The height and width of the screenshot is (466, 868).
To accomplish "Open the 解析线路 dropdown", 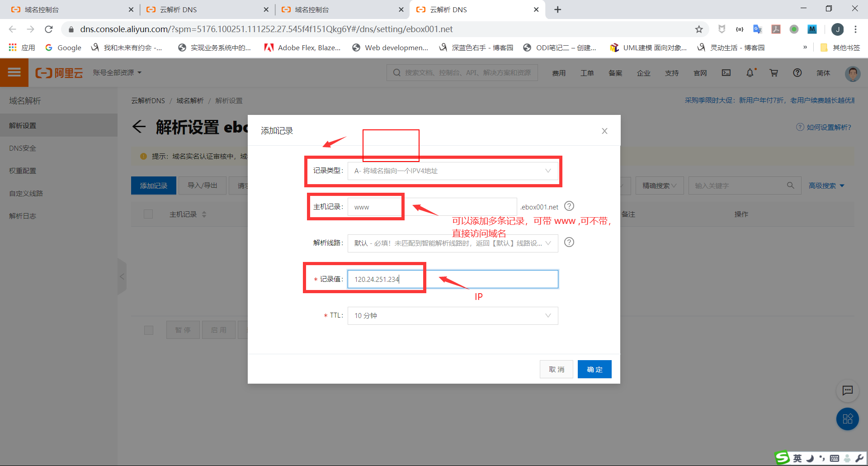I will [453, 243].
